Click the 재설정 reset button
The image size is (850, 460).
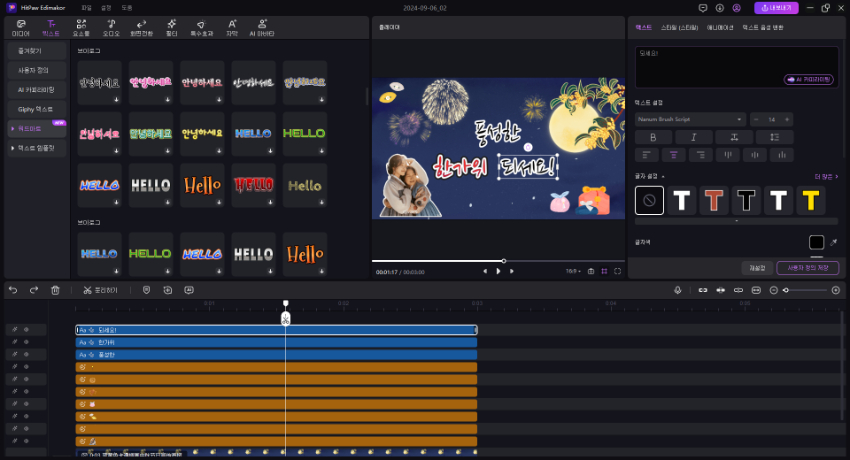[756, 268]
